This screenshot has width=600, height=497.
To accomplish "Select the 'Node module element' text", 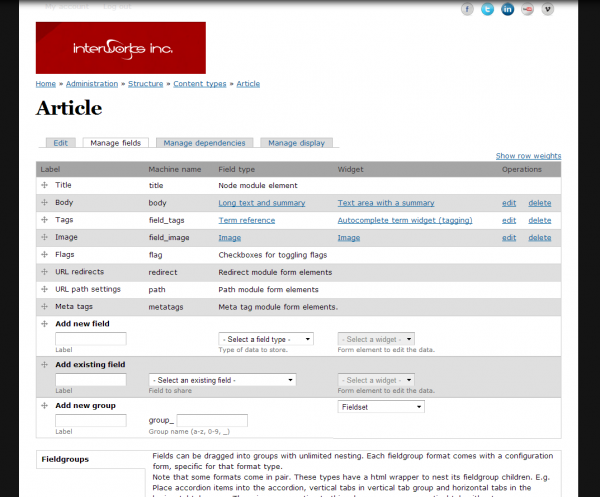I will [x=258, y=186].
